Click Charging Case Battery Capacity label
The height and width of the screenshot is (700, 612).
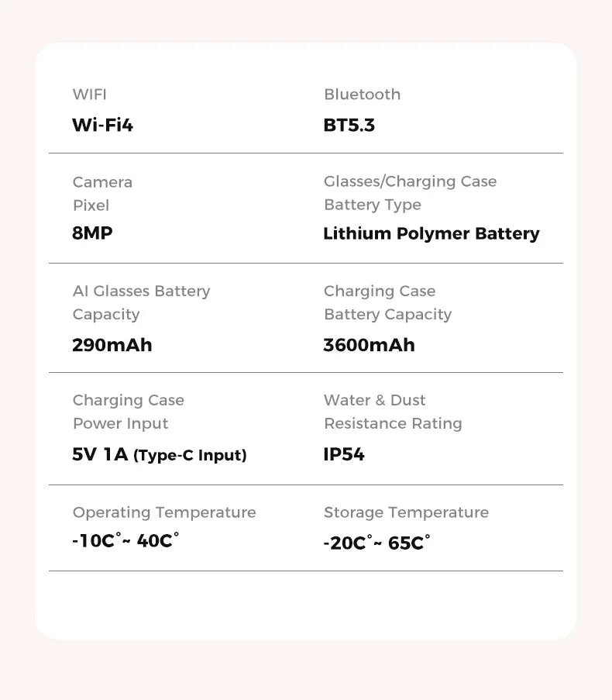click(x=387, y=302)
